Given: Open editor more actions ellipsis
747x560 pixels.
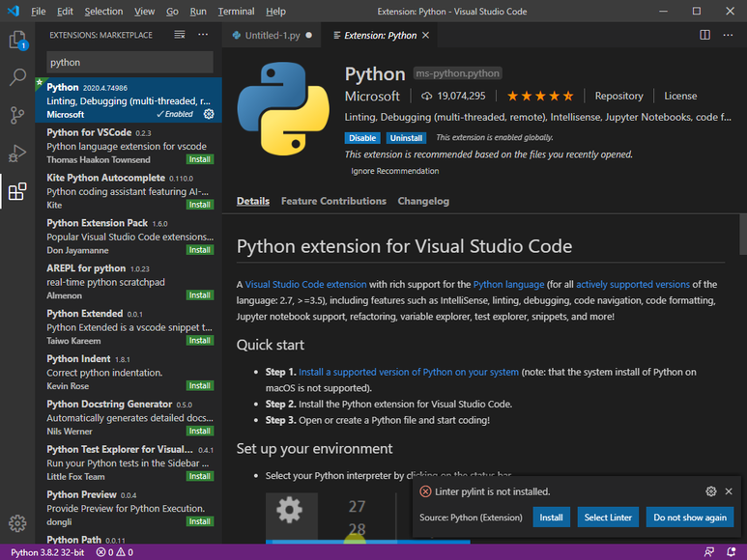Looking at the screenshot, I should coord(728,35).
